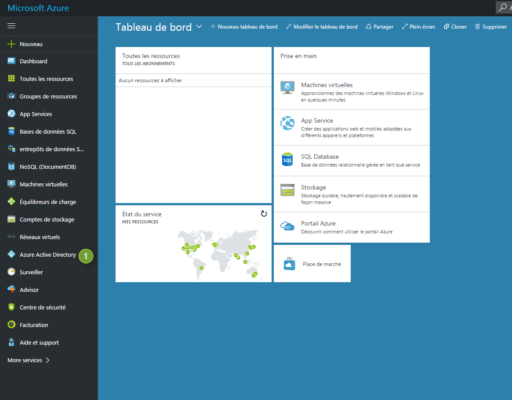Click the App Services sidebar icon
512x400 pixels.
[x=11, y=114]
